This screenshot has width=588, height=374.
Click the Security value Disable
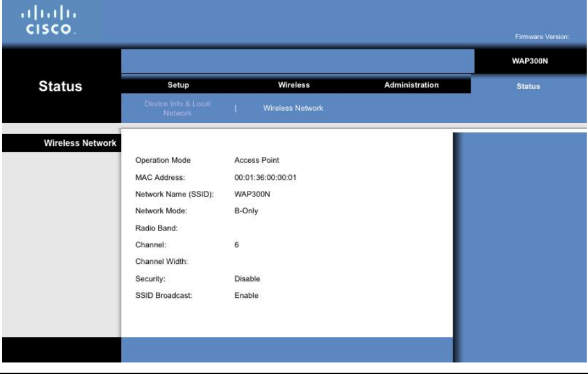[x=247, y=279]
